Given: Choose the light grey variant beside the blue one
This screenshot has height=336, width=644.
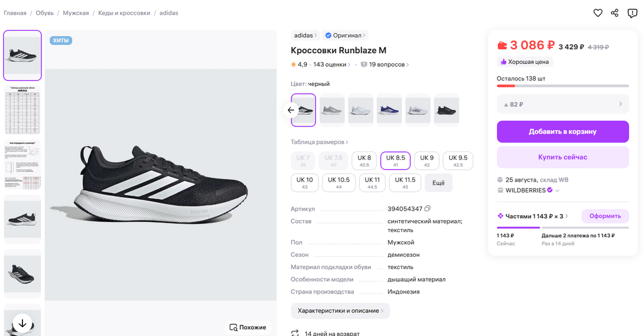Looking at the screenshot, I should pos(418,110).
